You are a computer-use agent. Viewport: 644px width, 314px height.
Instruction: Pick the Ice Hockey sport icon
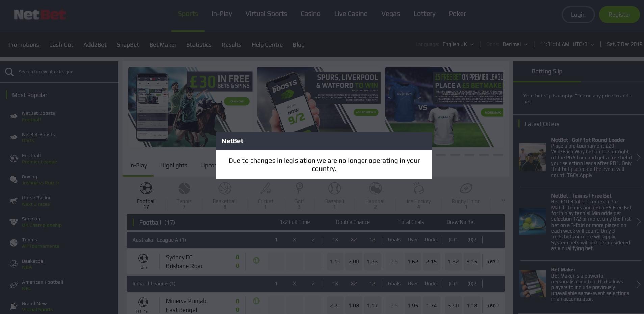(418, 189)
